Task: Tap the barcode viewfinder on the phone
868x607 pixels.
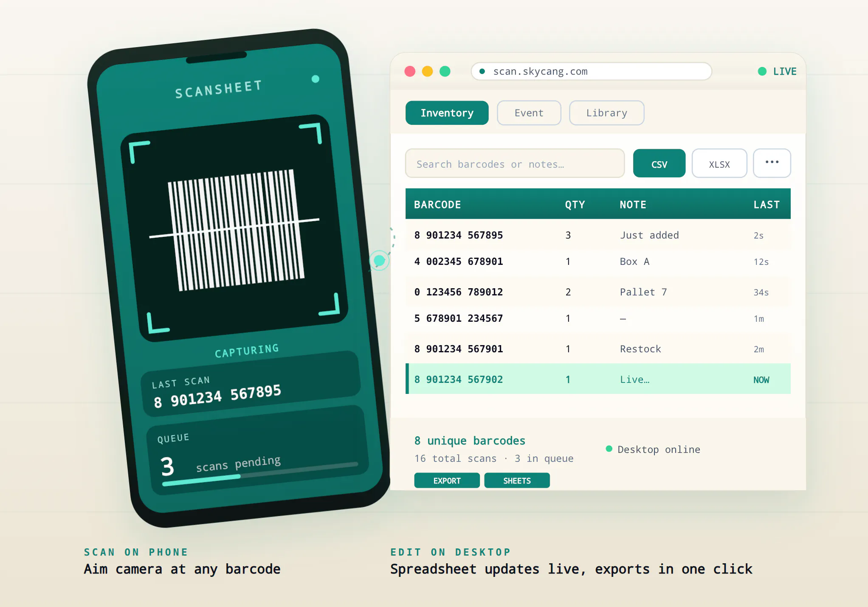Action: pyautogui.click(x=234, y=228)
